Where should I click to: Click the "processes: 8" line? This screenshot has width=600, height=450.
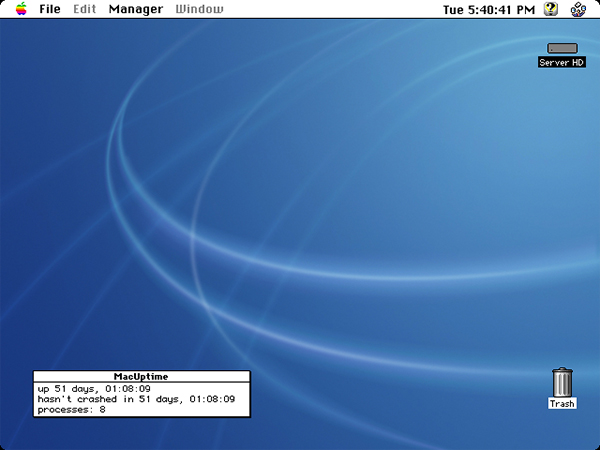71,410
